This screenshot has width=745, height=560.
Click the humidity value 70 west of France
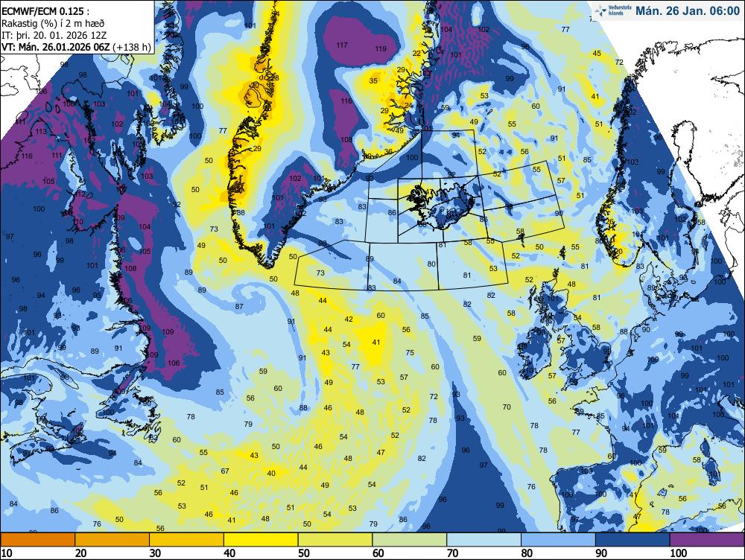point(507,407)
